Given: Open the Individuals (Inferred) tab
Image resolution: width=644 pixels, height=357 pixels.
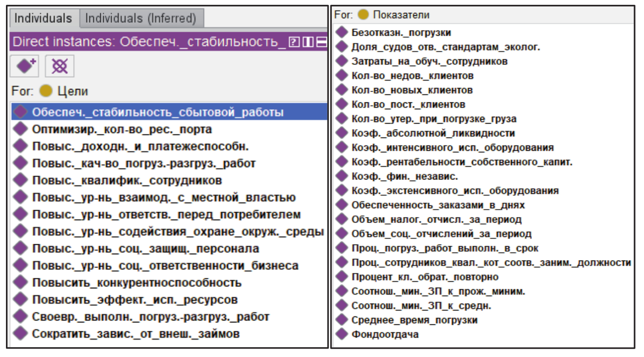Looking at the screenshot, I should [x=141, y=19].
